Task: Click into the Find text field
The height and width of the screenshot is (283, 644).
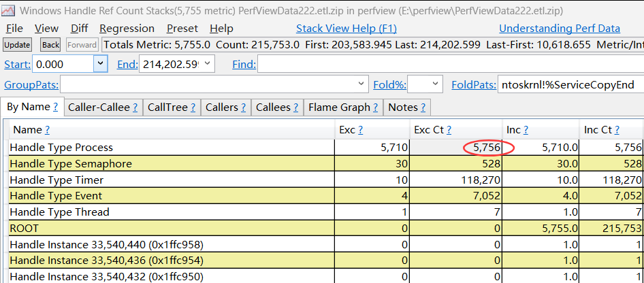Action: coord(449,64)
